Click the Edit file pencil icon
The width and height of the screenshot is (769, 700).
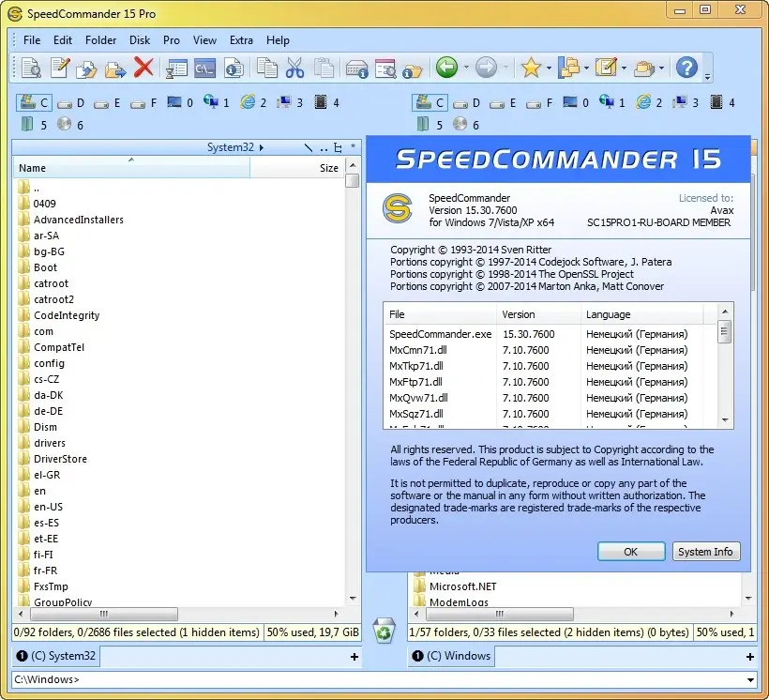tap(60, 68)
